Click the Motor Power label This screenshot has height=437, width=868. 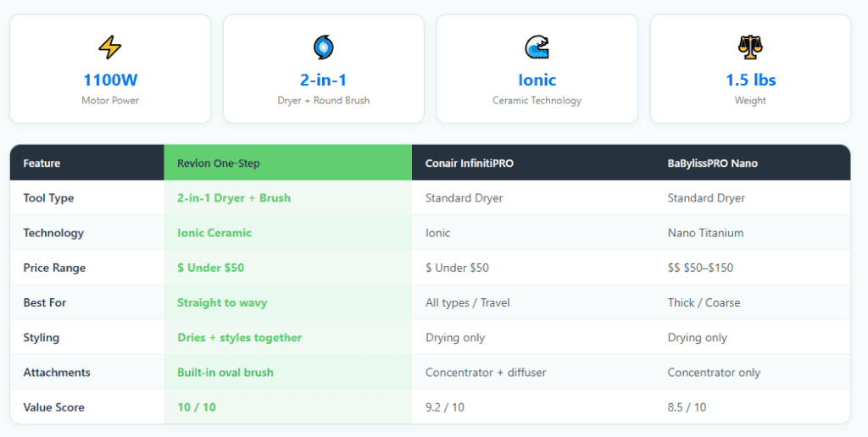point(110,101)
